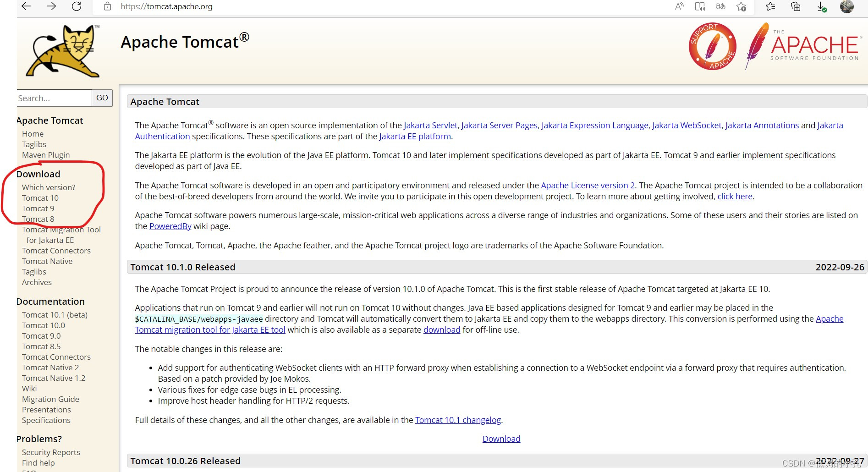Open the Read aloud icon in address bar

(x=679, y=6)
